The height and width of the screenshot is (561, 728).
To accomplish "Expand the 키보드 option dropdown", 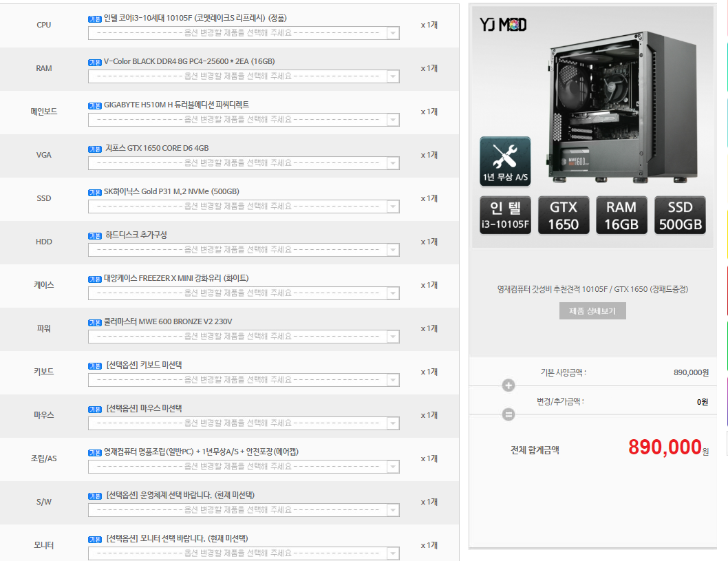I will [x=244, y=380].
